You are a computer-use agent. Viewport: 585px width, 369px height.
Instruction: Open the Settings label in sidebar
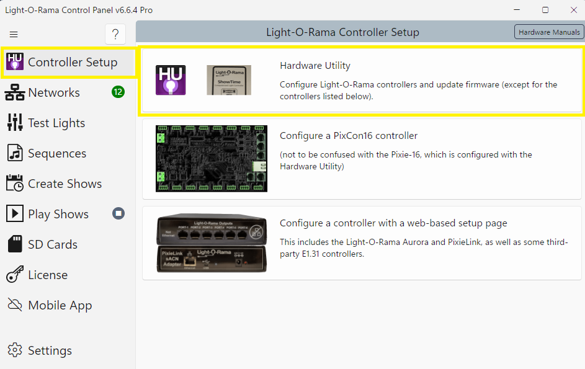[50, 351]
